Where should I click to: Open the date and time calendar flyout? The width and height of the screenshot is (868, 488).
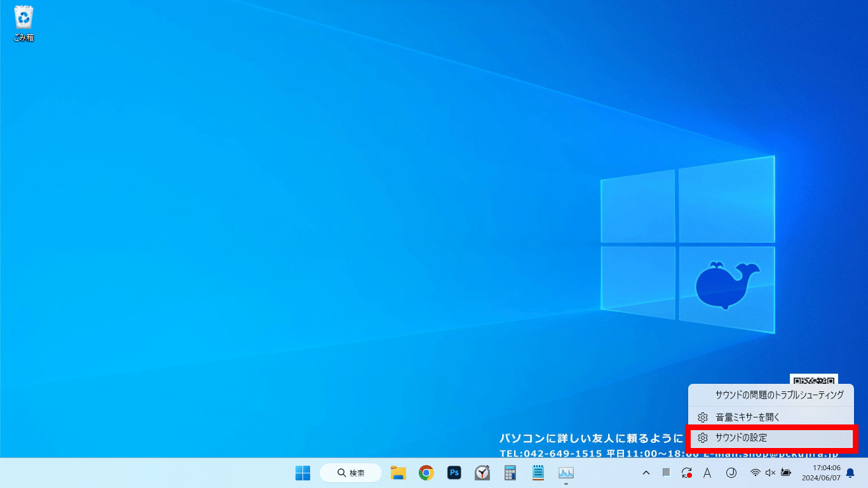pos(826,473)
